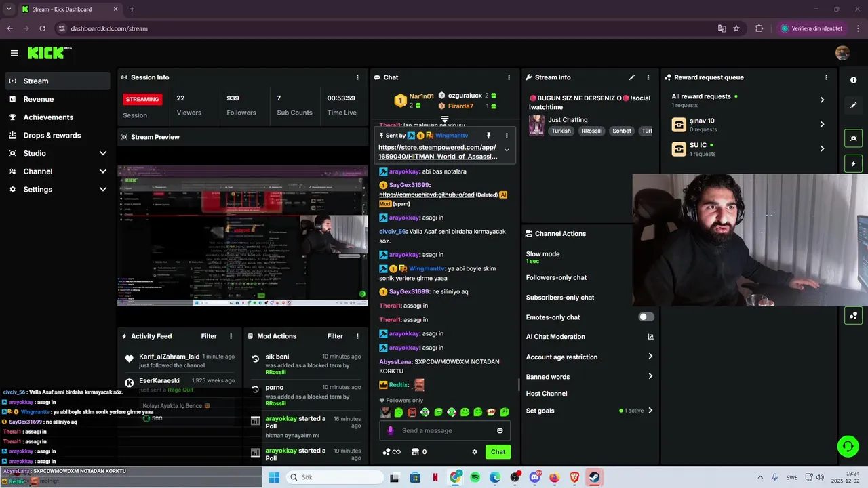Click the purple microphone icon in chat input
868x488 pixels.
coord(390,430)
